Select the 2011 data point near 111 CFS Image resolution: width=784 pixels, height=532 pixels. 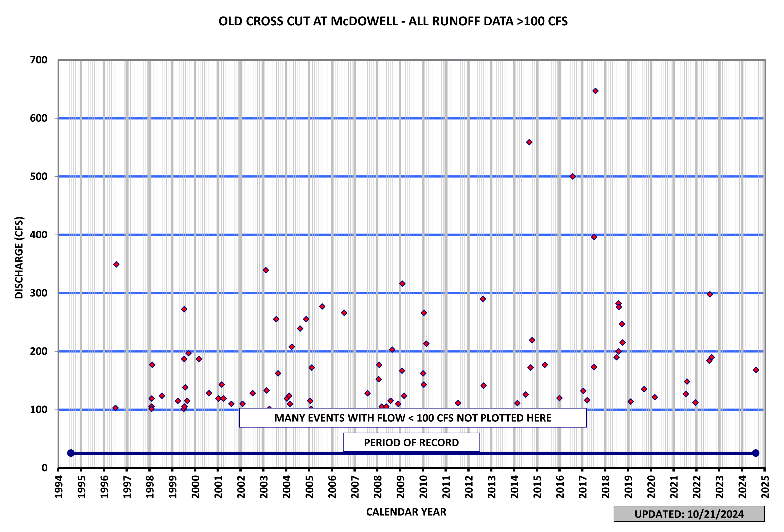click(x=458, y=403)
